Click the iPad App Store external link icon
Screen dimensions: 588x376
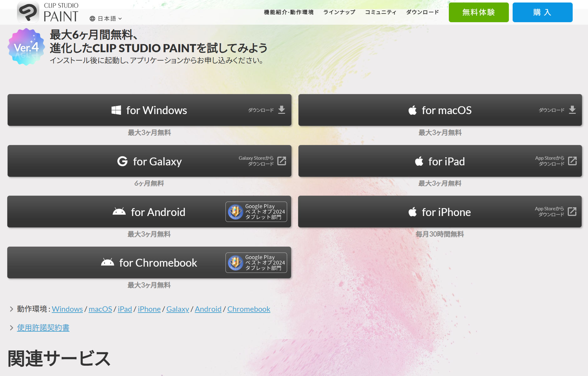(572, 161)
